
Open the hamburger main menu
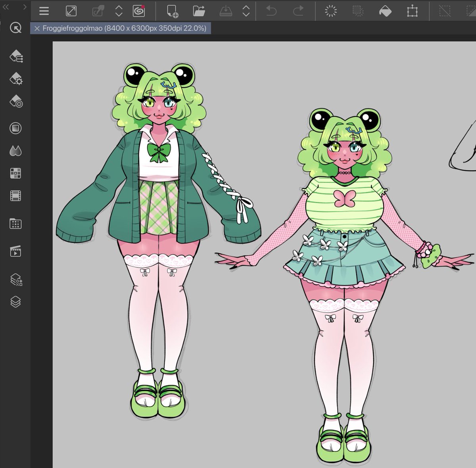pos(44,11)
